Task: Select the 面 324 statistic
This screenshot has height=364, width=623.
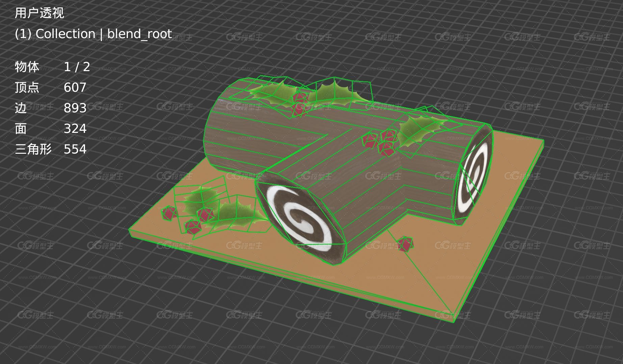Action: 51,129
